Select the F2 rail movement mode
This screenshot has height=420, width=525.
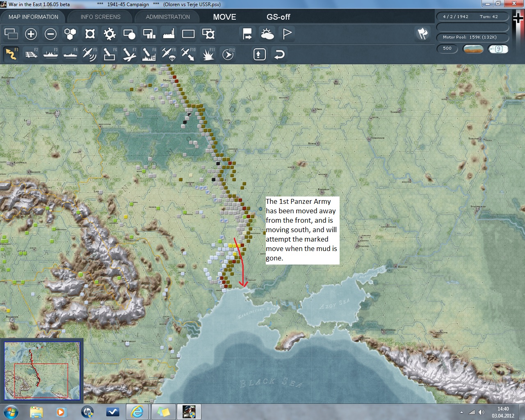[31, 54]
